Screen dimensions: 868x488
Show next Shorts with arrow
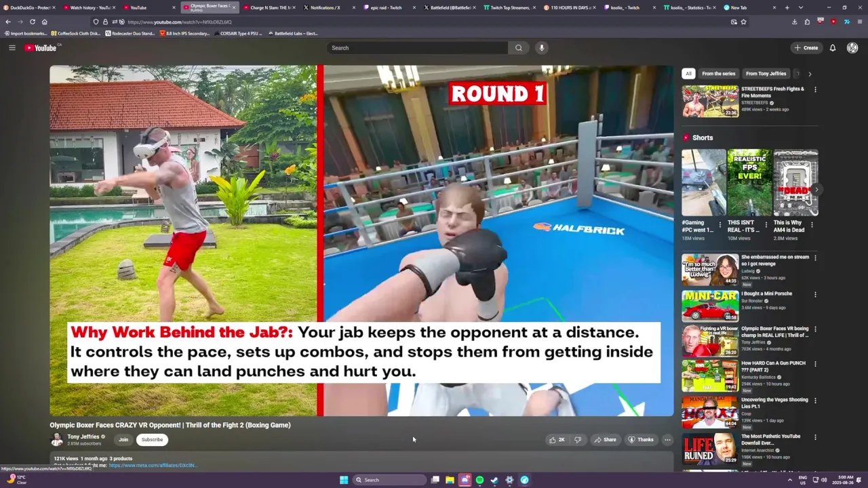tap(816, 190)
